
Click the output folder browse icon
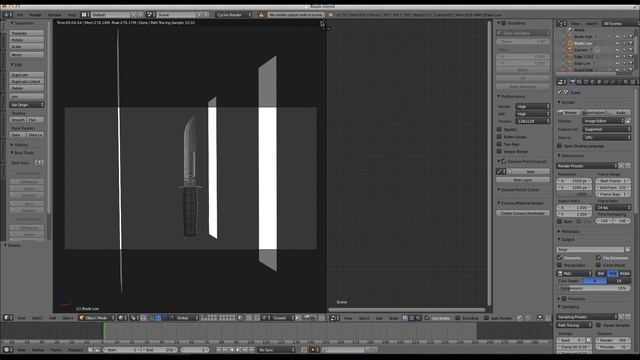click(628, 249)
